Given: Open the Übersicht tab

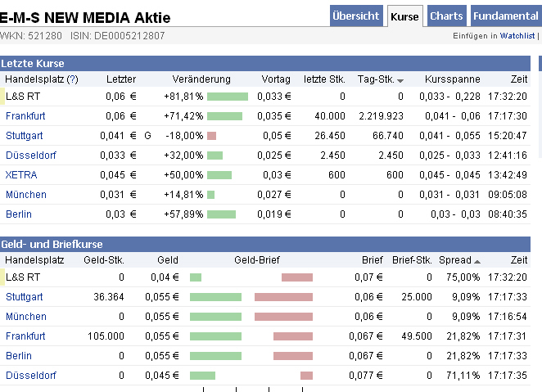Looking at the screenshot, I should 357,16.
